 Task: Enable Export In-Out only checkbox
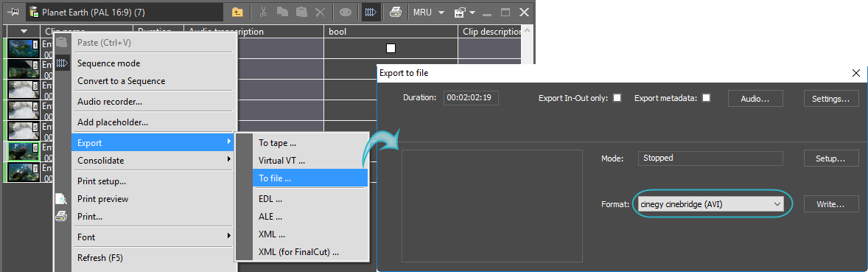click(617, 98)
